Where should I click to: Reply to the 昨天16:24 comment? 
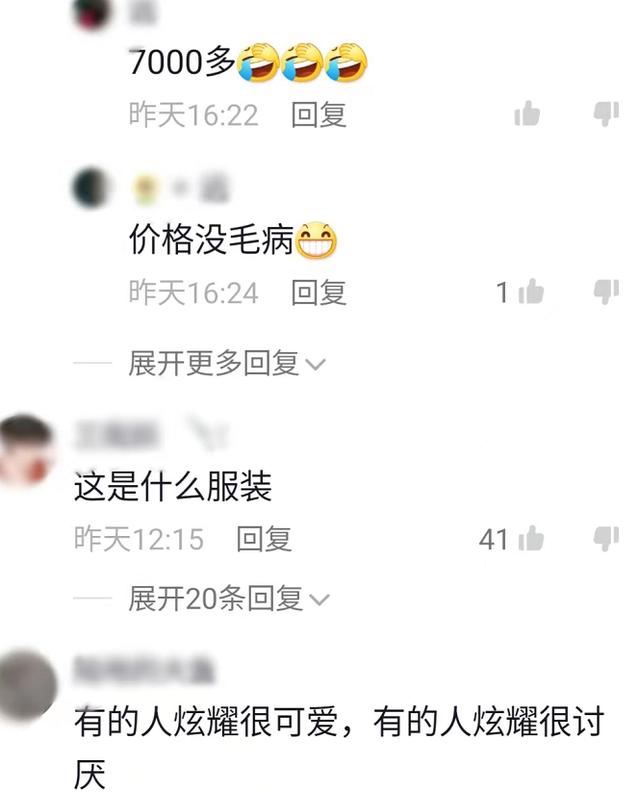click(319, 292)
